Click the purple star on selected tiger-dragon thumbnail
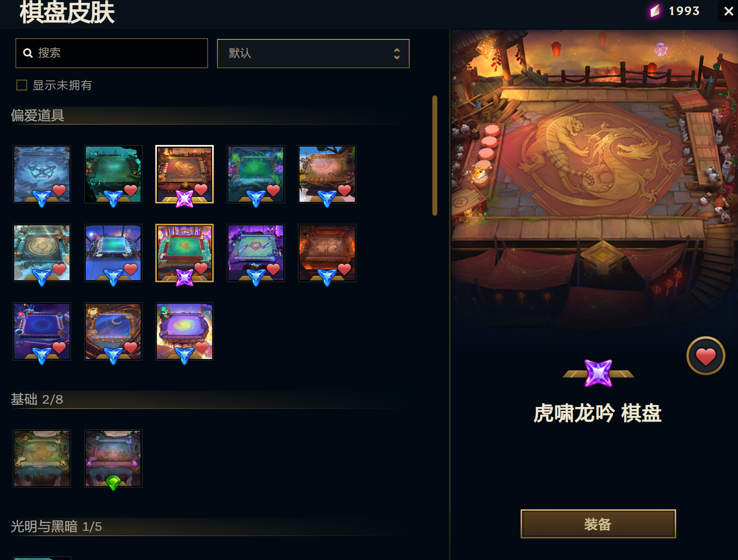The height and width of the screenshot is (560, 738). click(x=184, y=199)
